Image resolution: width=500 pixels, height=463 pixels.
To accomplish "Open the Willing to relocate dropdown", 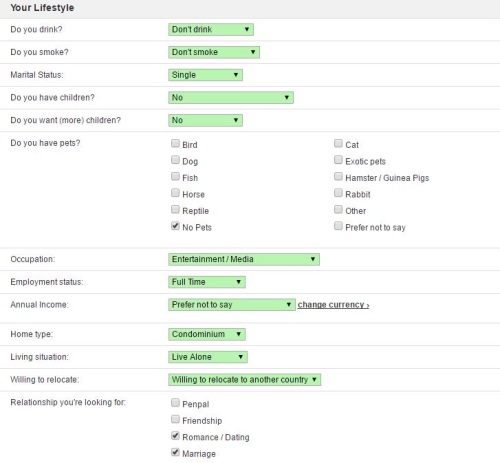I will (x=244, y=379).
